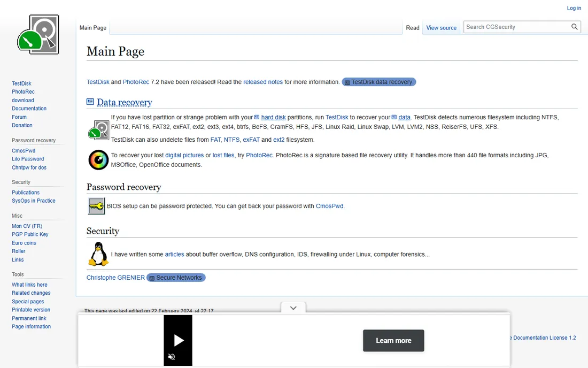The image size is (588, 368).
Task: Open the Lilo Password link
Action: coord(28,159)
